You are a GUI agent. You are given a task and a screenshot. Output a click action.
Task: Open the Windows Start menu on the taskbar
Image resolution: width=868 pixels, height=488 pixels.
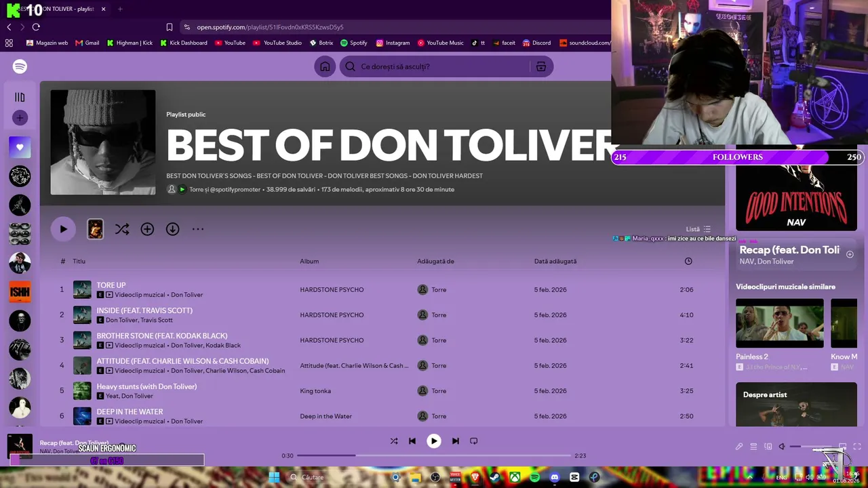click(274, 477)
